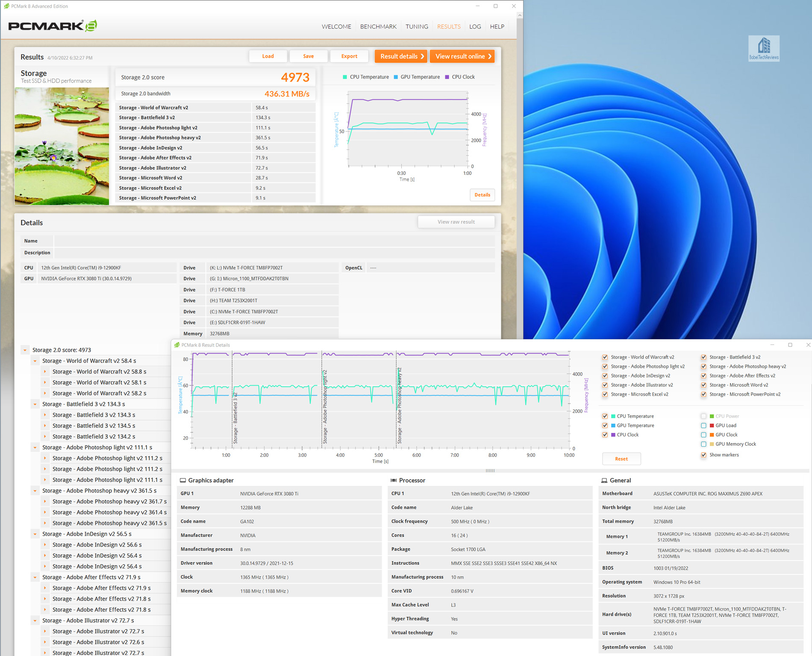Click the Name input field
The height and width of the screenshot is (656, 812).
274,241
